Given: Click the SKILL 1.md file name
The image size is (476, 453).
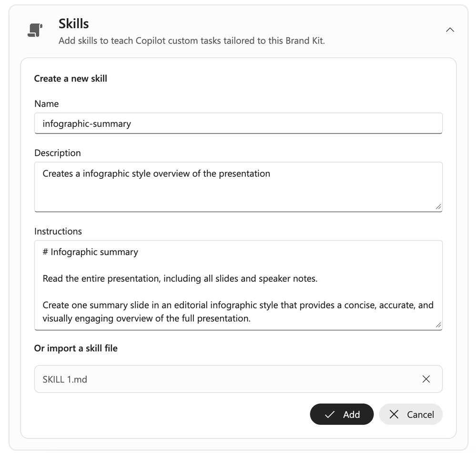Looking at the screenshot, I should point(65,379).
